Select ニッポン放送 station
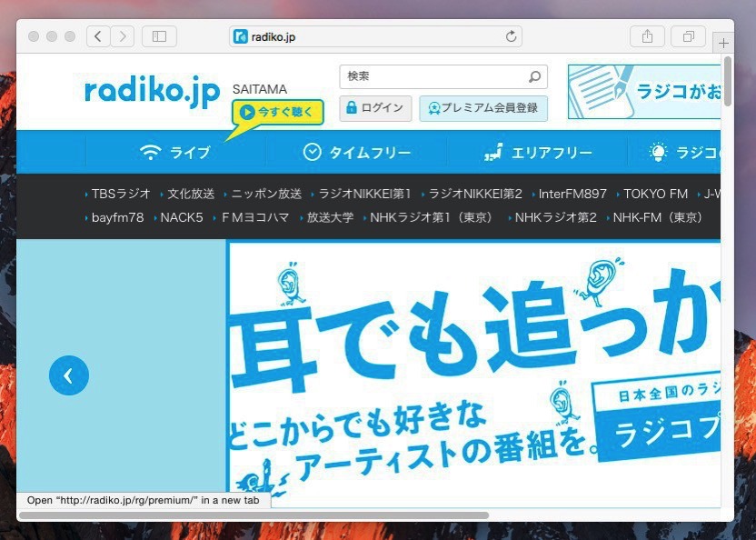The height and width of the screenshot is (540, 756). (266, 194)
